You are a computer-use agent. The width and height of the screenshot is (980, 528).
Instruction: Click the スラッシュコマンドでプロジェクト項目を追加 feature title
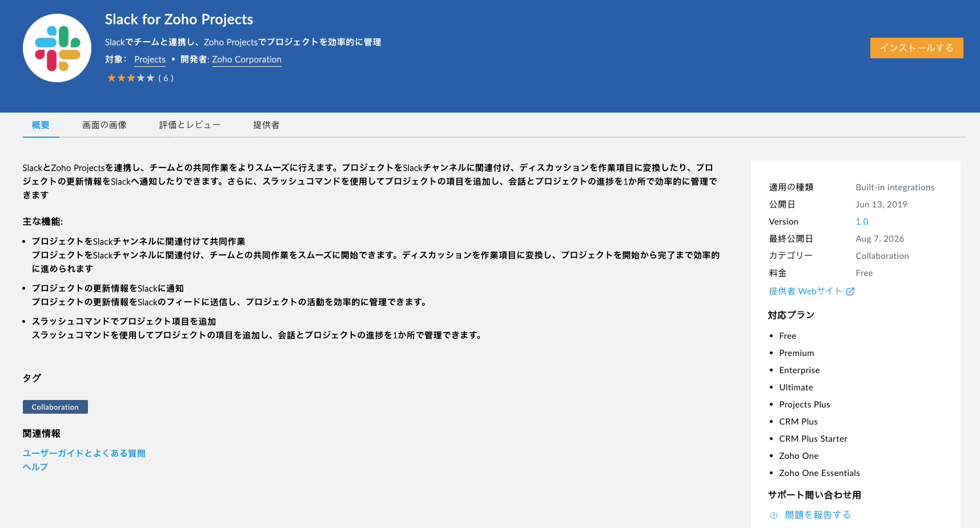pyautogui.click(x=124, y=322)
